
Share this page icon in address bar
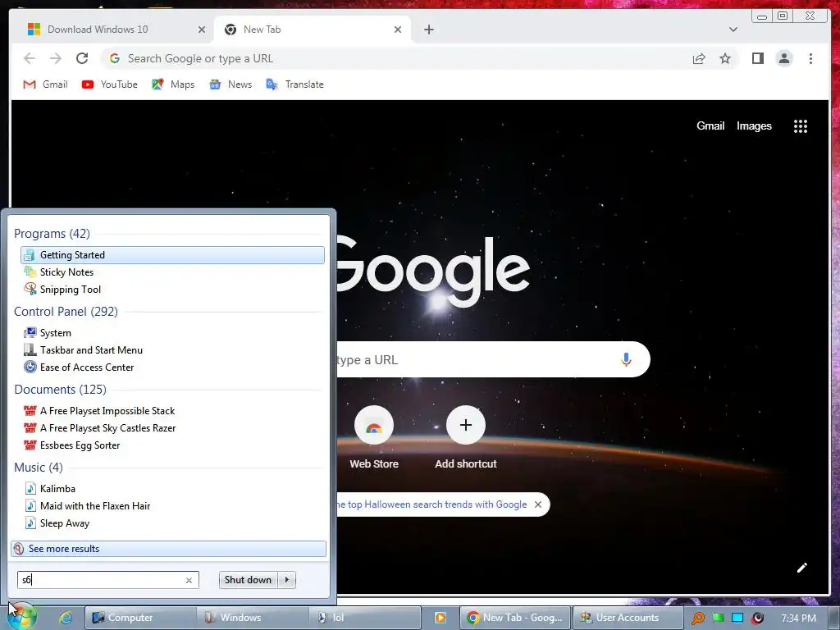point(699,58)
